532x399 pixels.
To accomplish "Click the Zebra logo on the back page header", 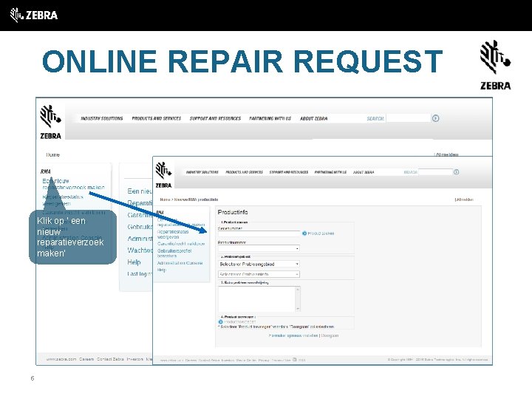I will 50,122.
